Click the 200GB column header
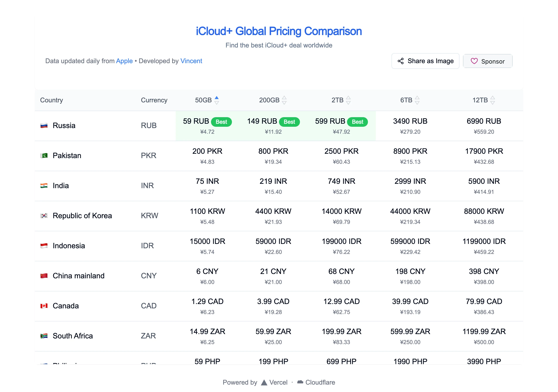Screen dimensions: 558x392 pos(273,100)
